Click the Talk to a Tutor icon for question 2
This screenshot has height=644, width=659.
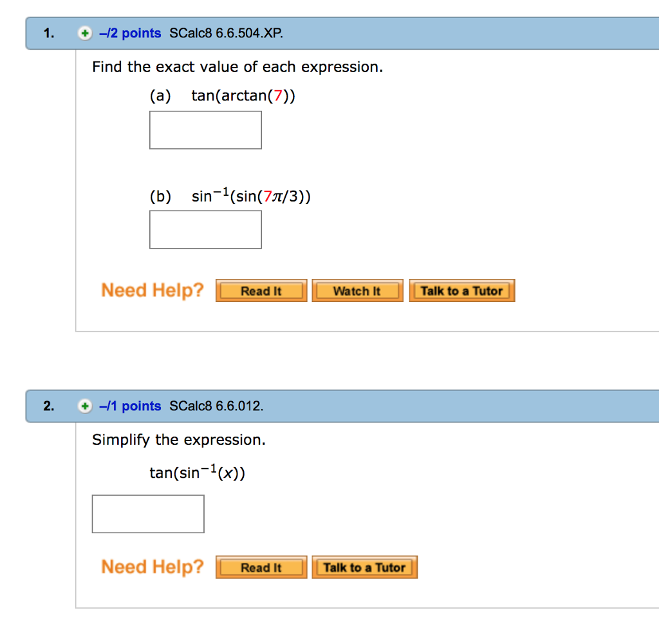364,567
